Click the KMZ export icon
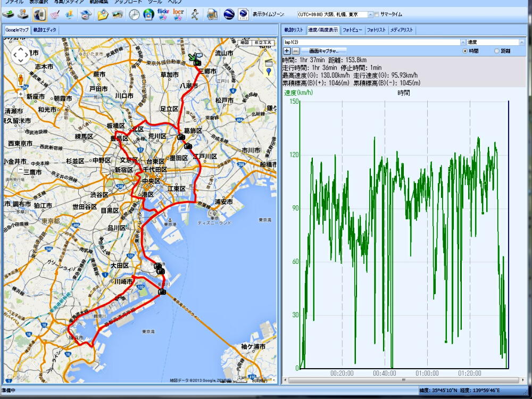Screen dimensions: 532x399 (x=243, y=14)
